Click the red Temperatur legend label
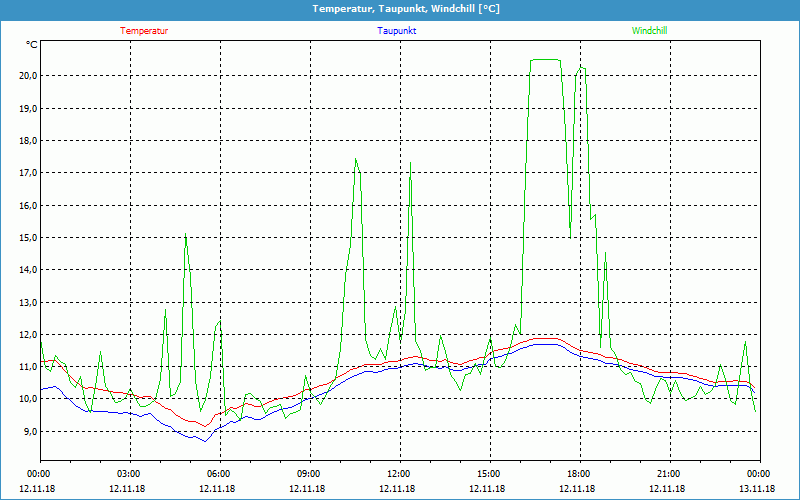Screen dimensions: 800x500 tap(144, 31)
